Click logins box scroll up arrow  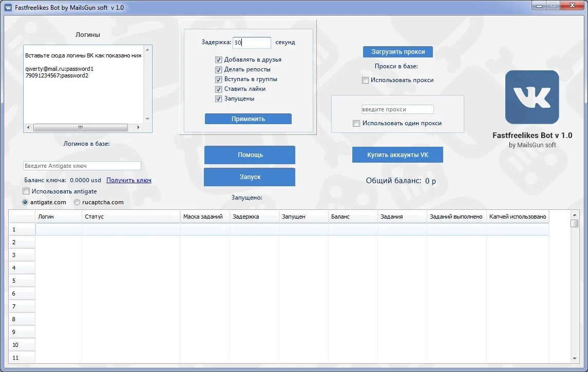pyautogui.click(x=147, y=50)
